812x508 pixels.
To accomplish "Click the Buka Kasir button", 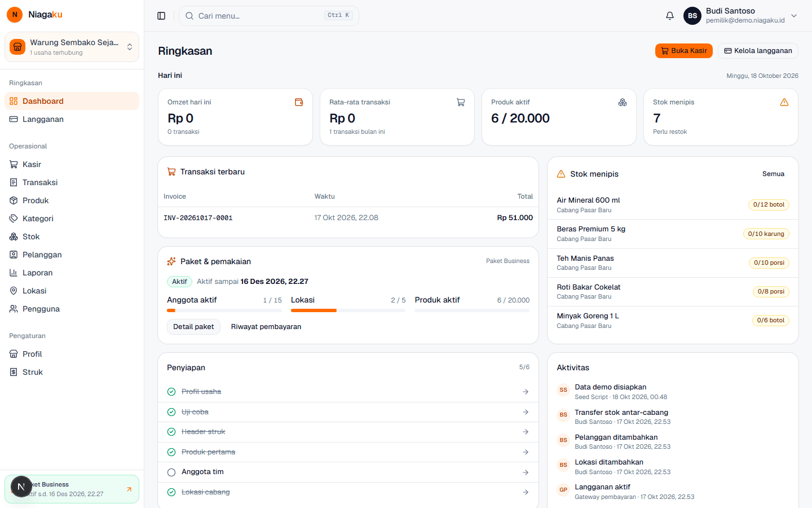I will point(684,51).
